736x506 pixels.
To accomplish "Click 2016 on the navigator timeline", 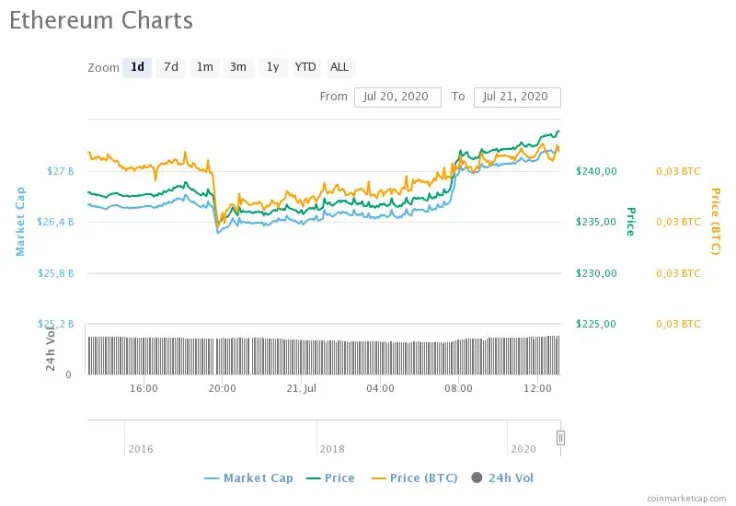I will (x=141, y=450).
